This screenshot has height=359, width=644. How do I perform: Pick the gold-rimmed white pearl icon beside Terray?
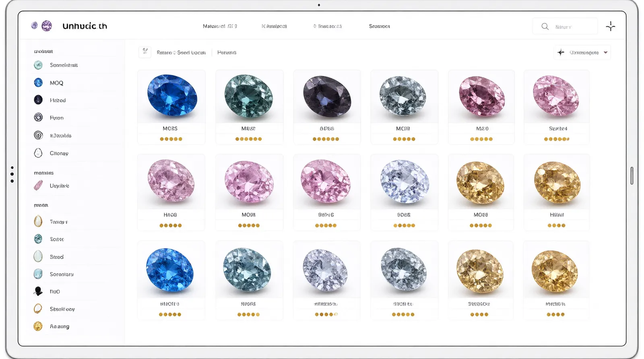tap(38, 221)
